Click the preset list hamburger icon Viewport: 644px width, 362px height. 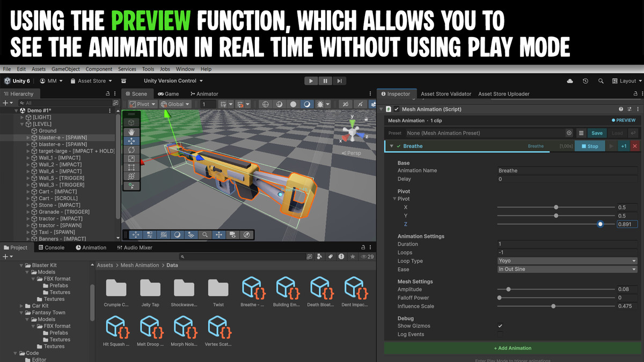581,133
